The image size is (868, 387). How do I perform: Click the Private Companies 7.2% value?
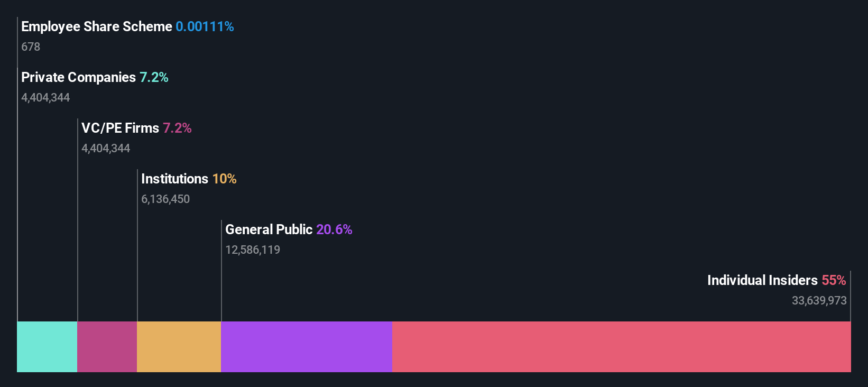pos(154,77)
